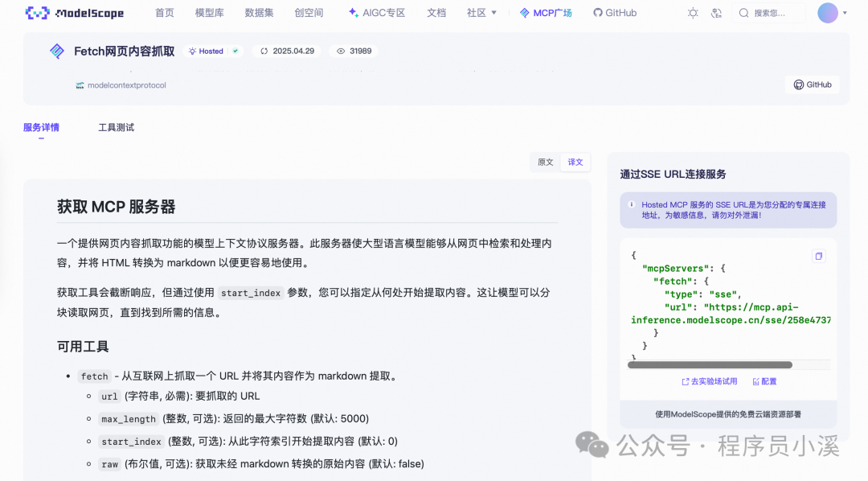868x481 pixels.
Task: Open the 首页 nav item
Action: [165, 13]
